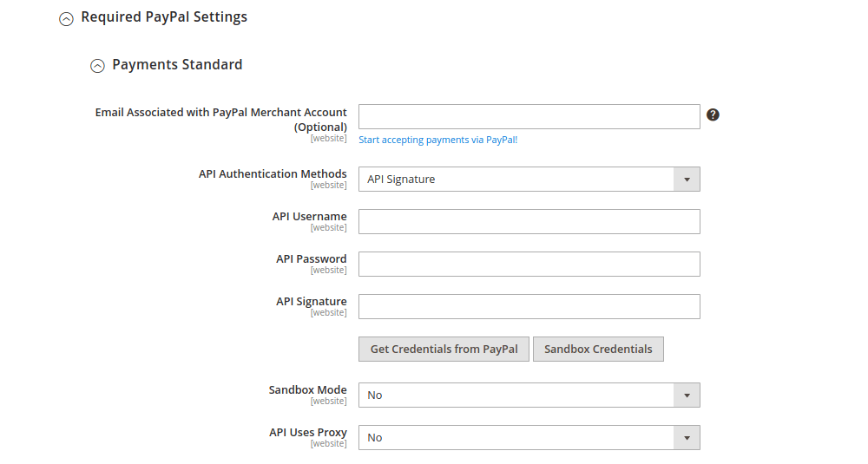Open the API Uses Proxy dropdown
Screen dimensions: 868x464
click(529, 438)
